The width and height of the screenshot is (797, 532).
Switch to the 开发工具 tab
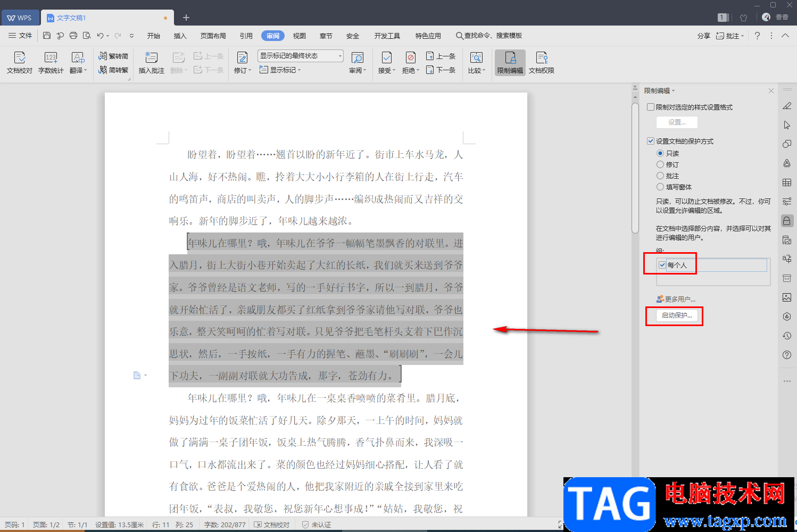(x=387, y=36)
